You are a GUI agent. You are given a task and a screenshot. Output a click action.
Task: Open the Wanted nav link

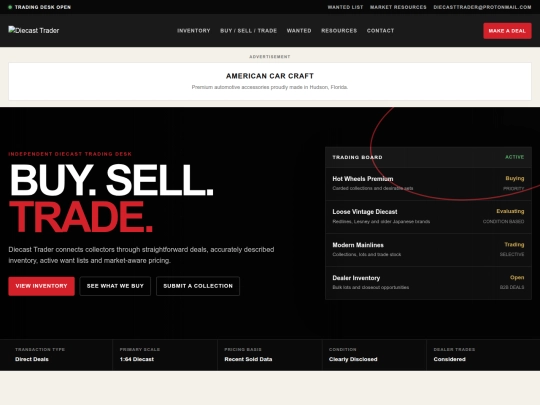coord(299,31)
